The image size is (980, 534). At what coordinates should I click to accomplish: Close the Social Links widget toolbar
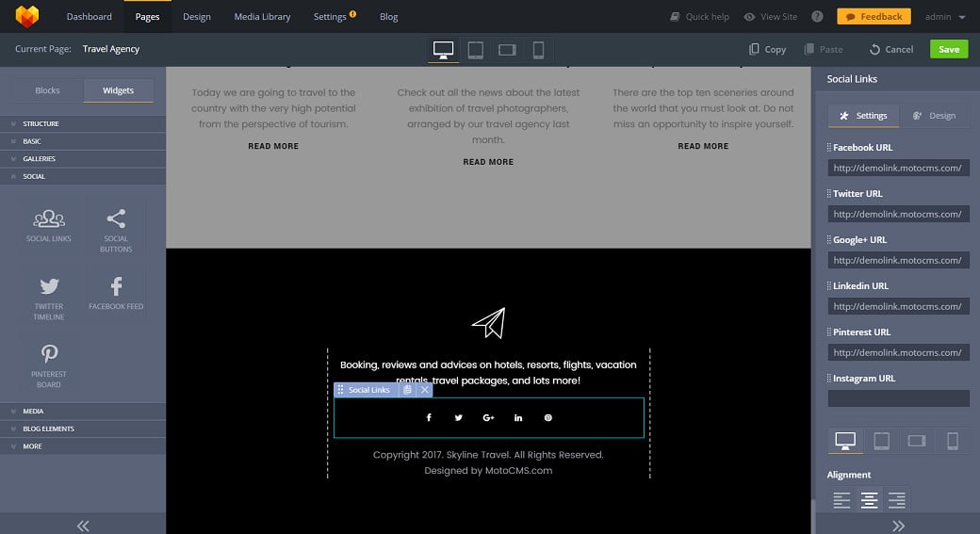[425, 390]
